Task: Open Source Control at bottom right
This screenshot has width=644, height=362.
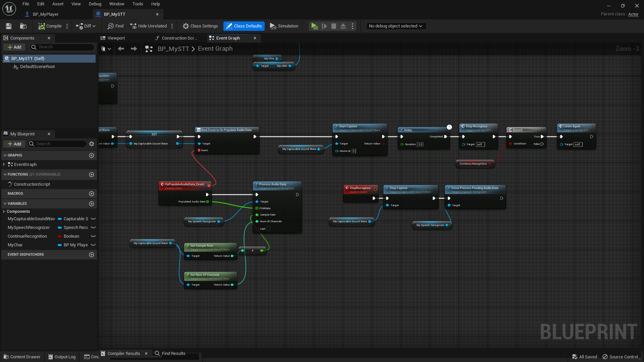Action: 620,357
